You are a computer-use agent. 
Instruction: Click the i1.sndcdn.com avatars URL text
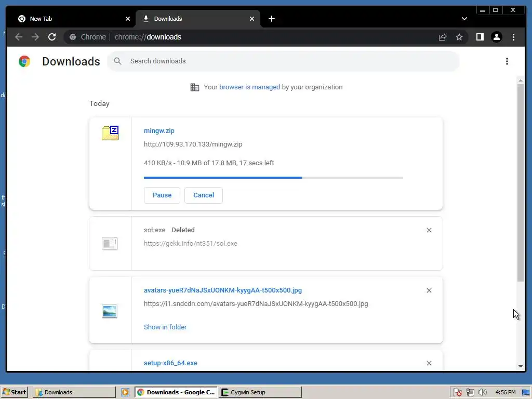[x=256, y=304]
